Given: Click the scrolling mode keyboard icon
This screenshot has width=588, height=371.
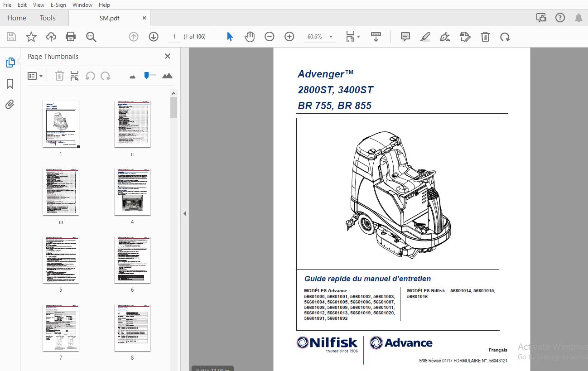Looking at the screenshot, I should 376,37.
